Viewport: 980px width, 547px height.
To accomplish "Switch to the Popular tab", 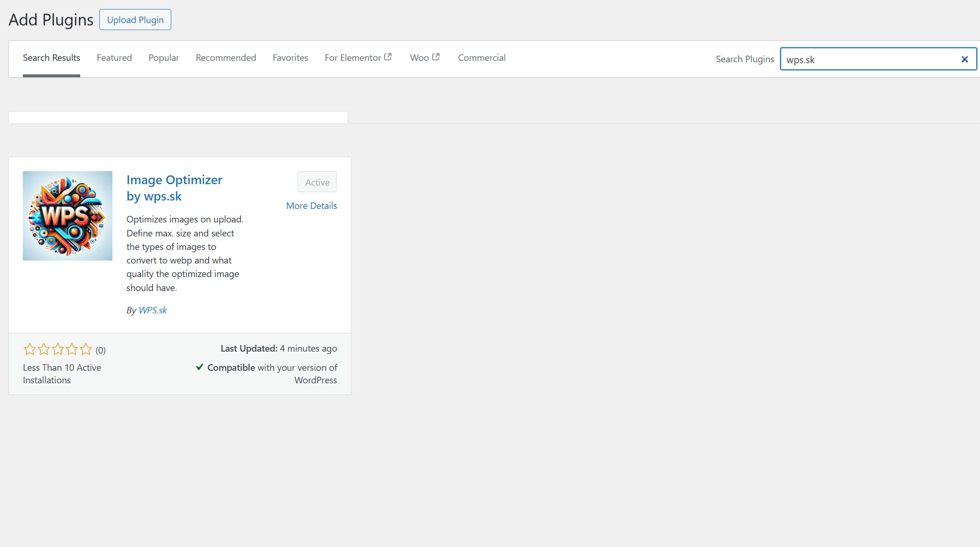I will coord(164,58).
